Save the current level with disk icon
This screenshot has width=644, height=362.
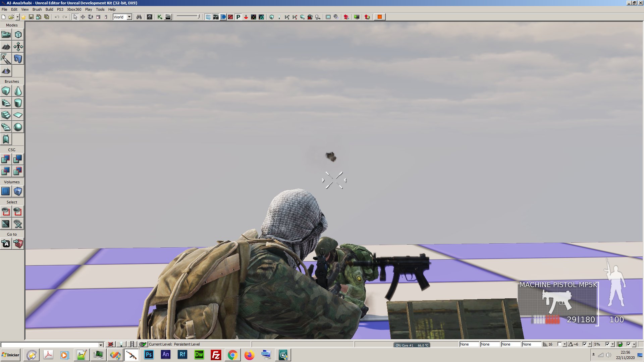tap(31, 17)
